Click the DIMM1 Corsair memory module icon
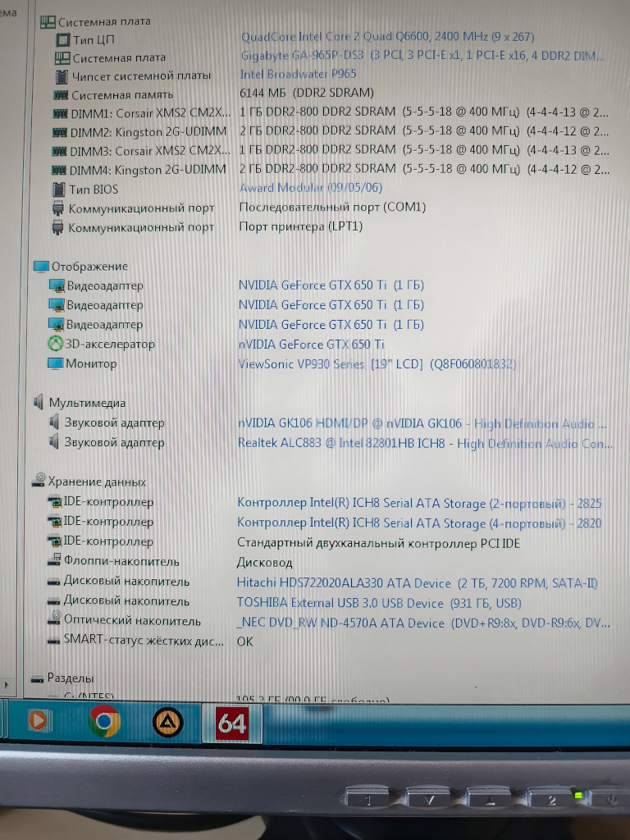 pyautogui.click(x=60, y=114)
